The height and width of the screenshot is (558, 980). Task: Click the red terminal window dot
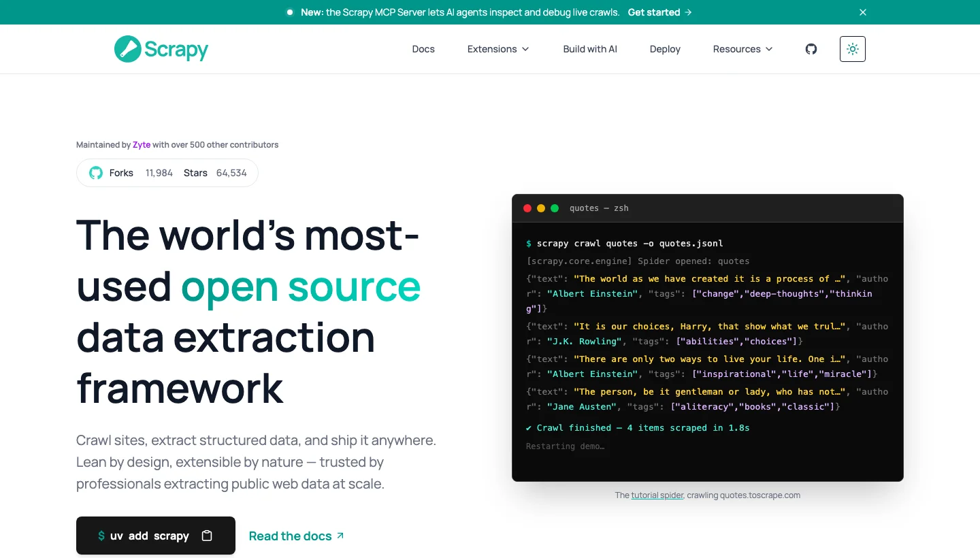[527, 208]
